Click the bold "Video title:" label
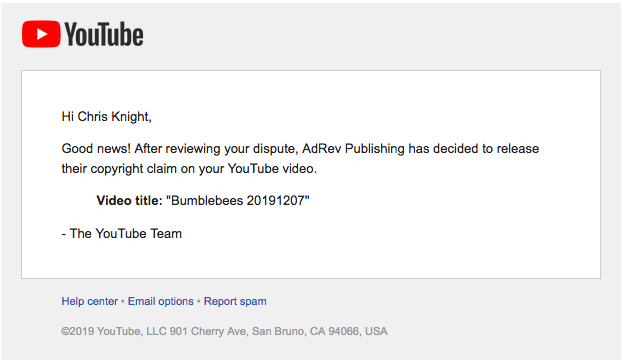Viewport: 625px width, 364px height. pyautogui.click(x=130, y=200)
